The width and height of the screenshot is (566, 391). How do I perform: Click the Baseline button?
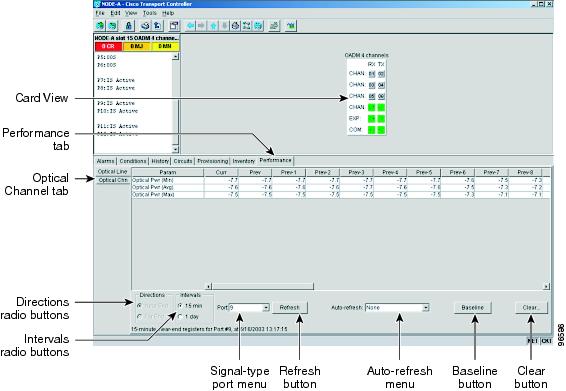473,308
